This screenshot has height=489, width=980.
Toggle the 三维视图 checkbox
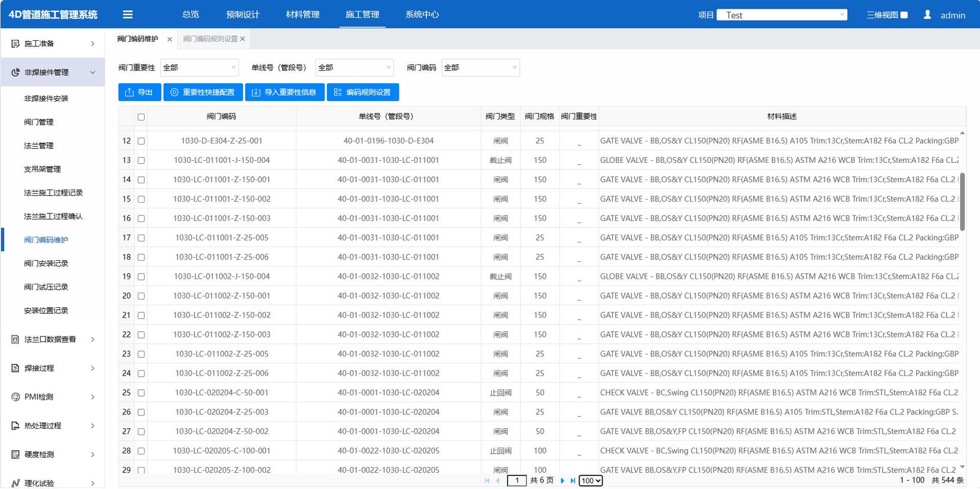coord(904,15)
